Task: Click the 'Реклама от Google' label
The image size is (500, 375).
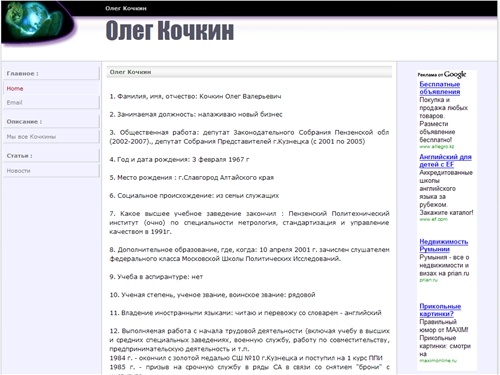Action: [442, 74]
